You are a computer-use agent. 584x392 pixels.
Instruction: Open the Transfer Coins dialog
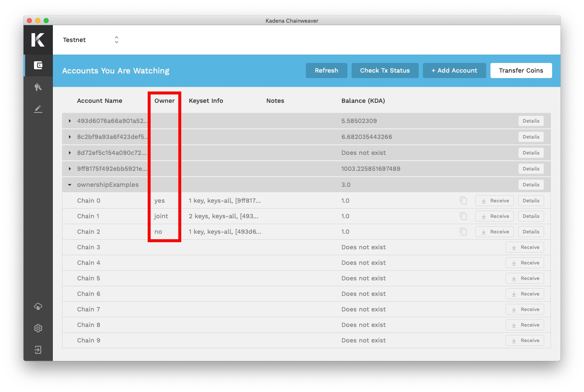tap(521, 71)
